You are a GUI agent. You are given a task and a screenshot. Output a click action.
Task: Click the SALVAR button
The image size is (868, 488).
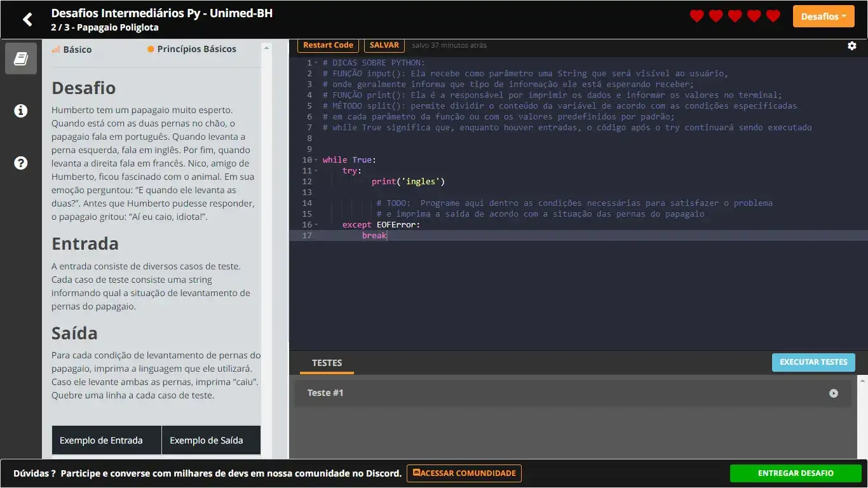[x=384, y=45]
